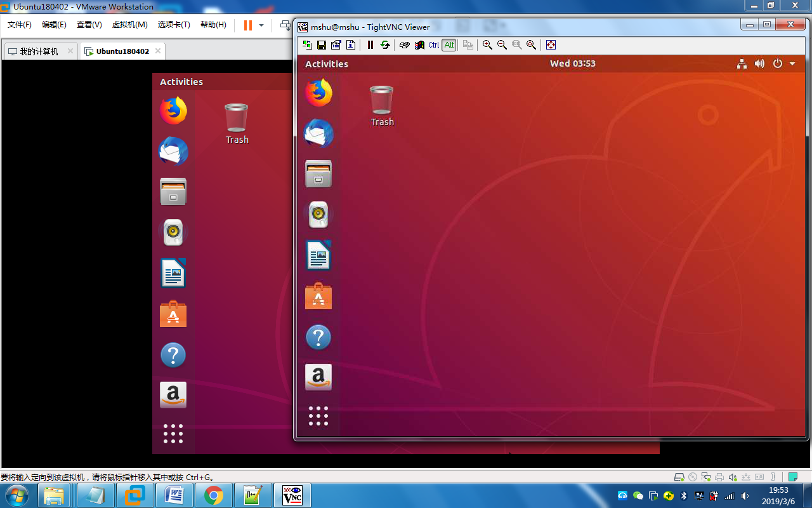Send Ctrl+Alt+Del using the TightVNC toolbar

[x=404, y=45]
